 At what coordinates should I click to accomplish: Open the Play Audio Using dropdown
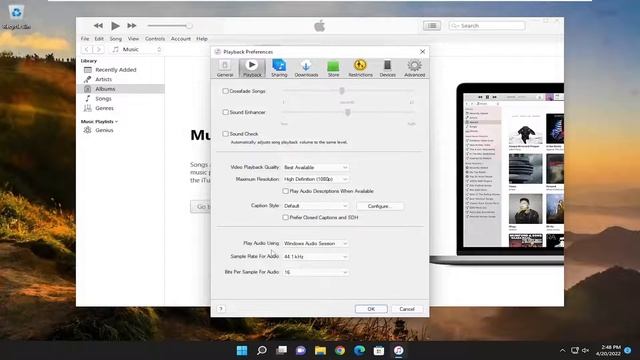(316, 243)
